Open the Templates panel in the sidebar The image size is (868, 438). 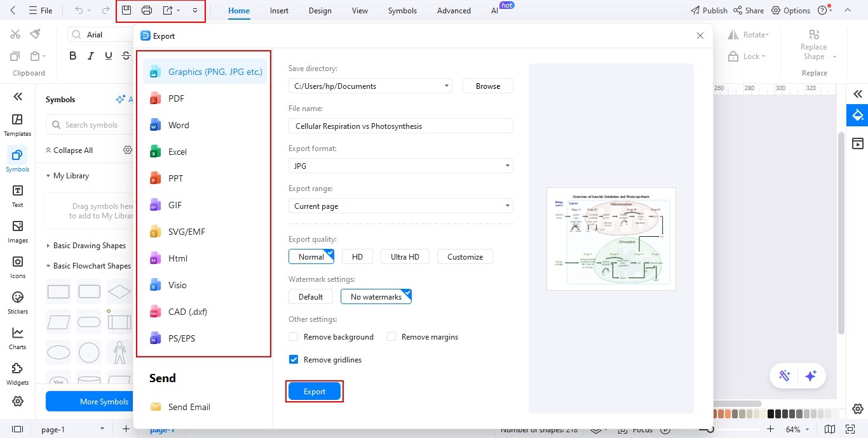pyautogui.click(x=17, y=124)
